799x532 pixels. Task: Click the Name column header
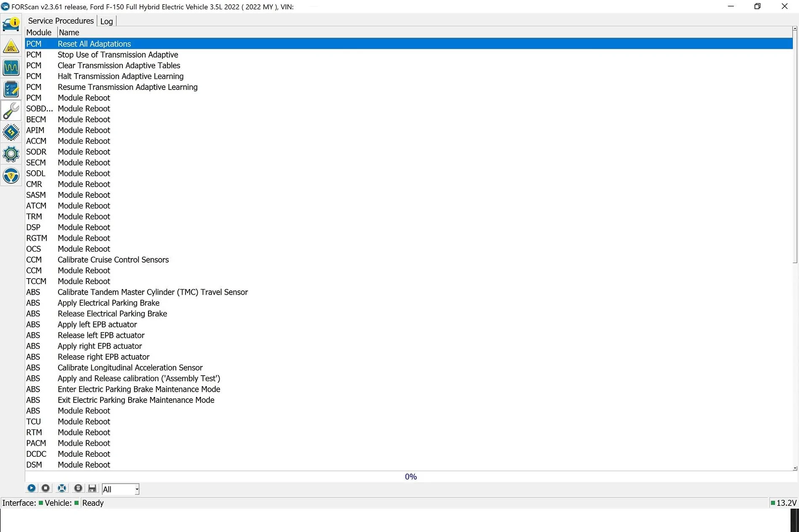(69, 32)
